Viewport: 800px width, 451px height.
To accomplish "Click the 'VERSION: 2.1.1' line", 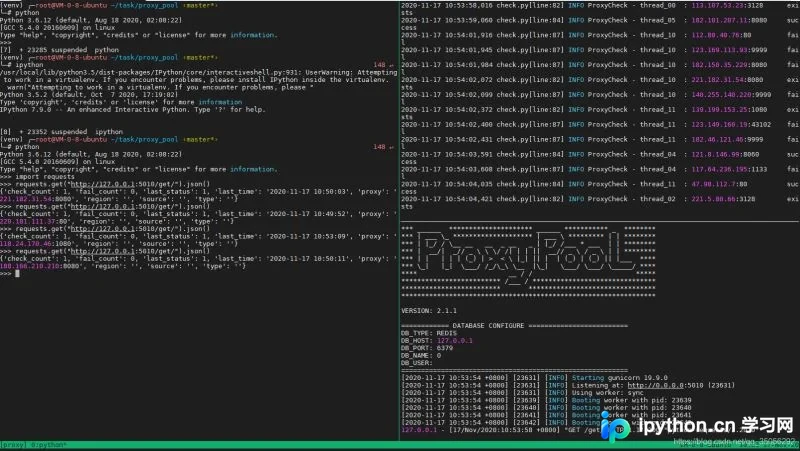I will pos(429,311).
